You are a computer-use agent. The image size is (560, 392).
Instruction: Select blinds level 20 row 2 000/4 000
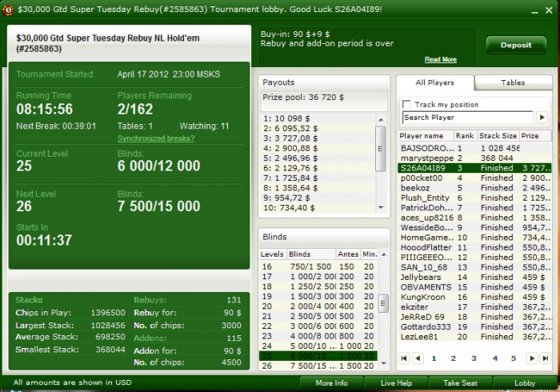click(318, 306)
